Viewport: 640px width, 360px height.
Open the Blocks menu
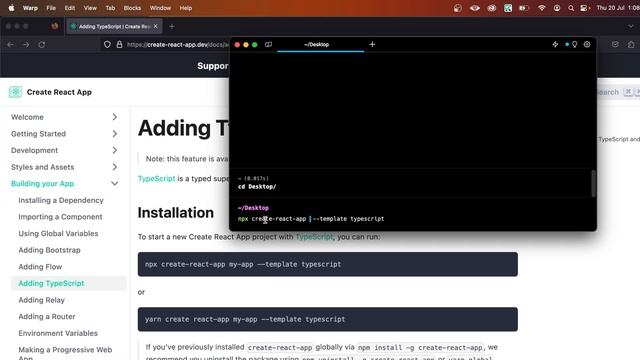coord(132,8)
